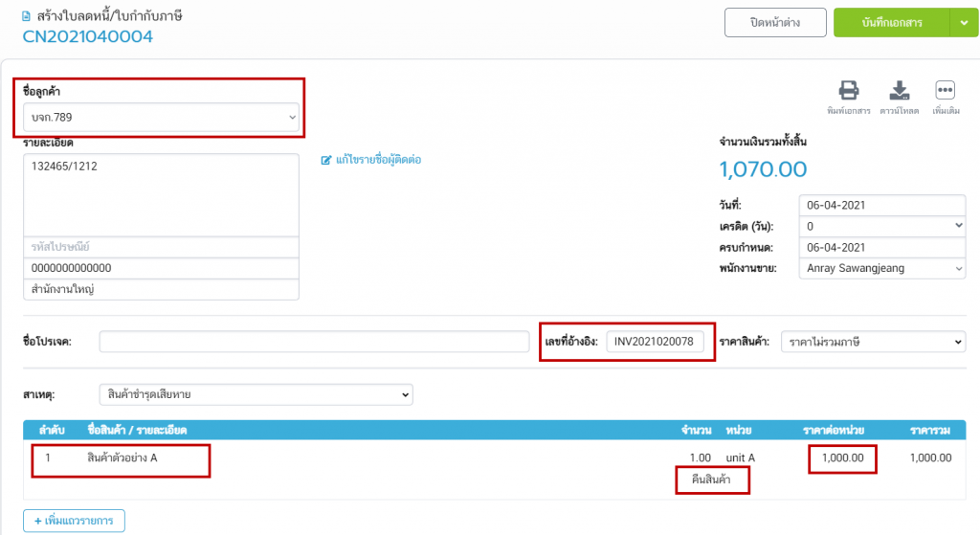
Task: Click the reference number field INV2021020078
Action: (659, 342)
